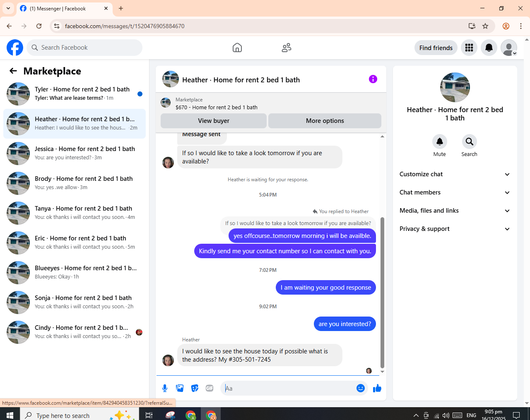530x420 pixels.
Task: Click the More options button
Action: point(325,121)
